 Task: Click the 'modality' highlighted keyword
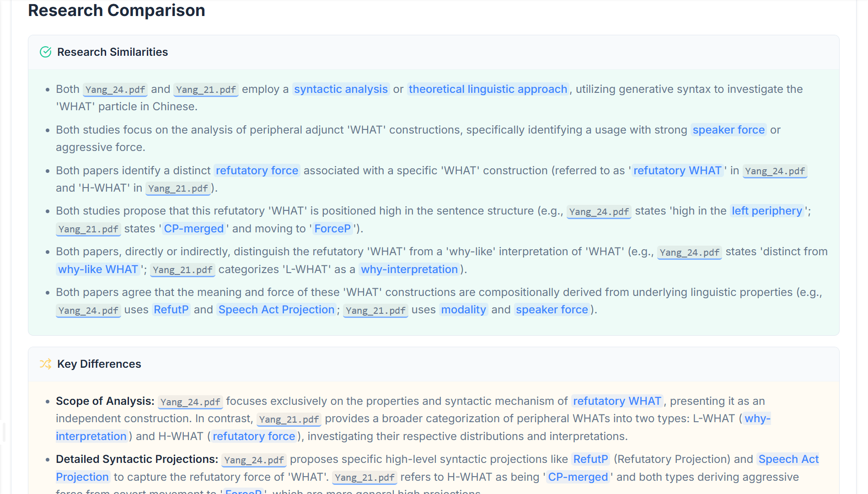pos(463,310)
